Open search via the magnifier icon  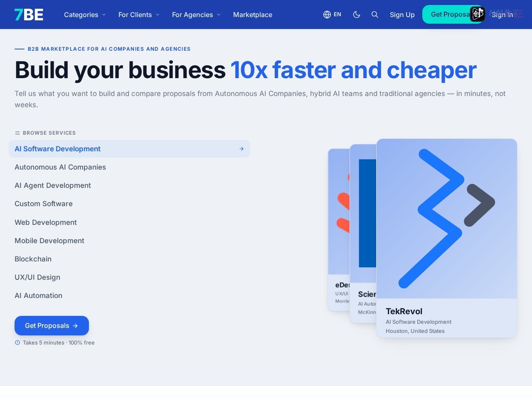point(375,15)
